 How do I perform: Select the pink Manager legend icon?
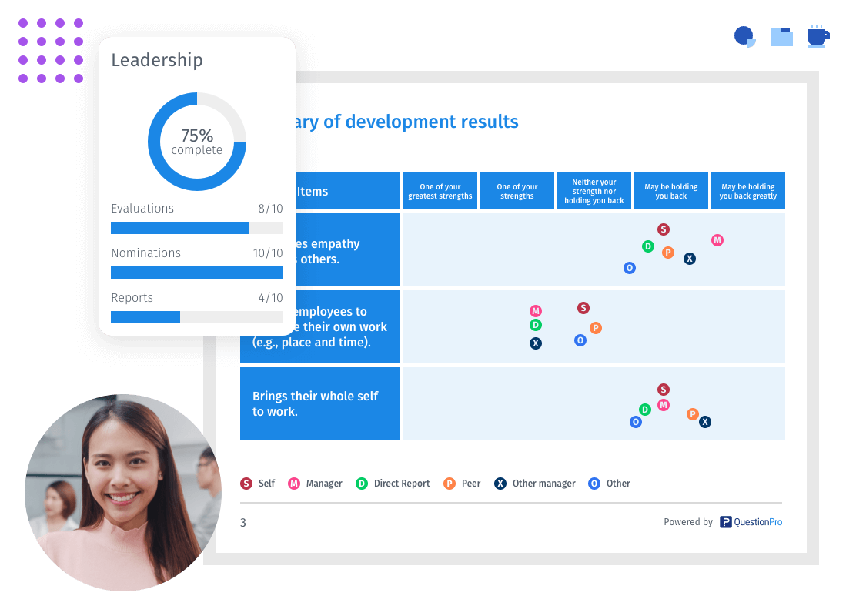coord(294,484)
